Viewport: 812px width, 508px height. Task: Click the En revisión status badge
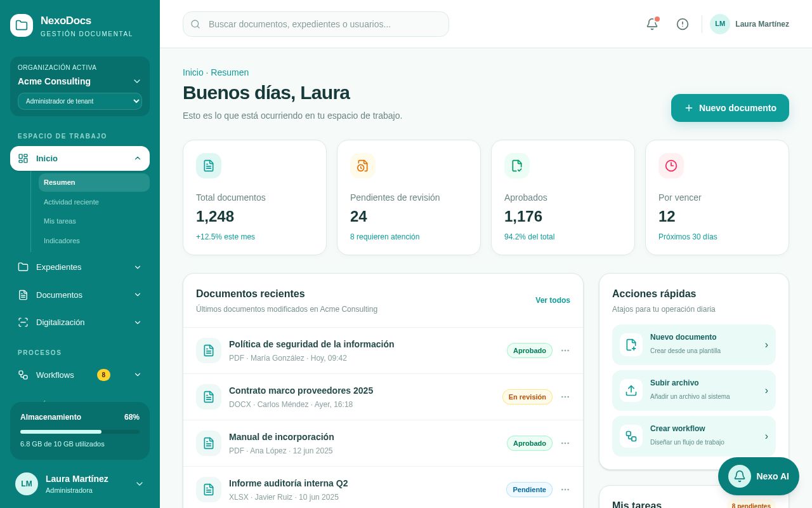(x=527, y=397)
